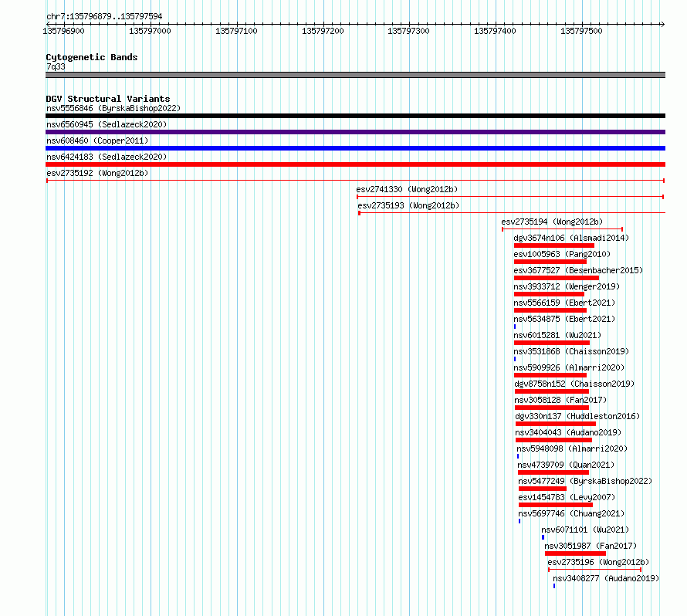Select short red bar under nsv5477249
This screenshot has height=616, width=687.
[x=543, y=489]
